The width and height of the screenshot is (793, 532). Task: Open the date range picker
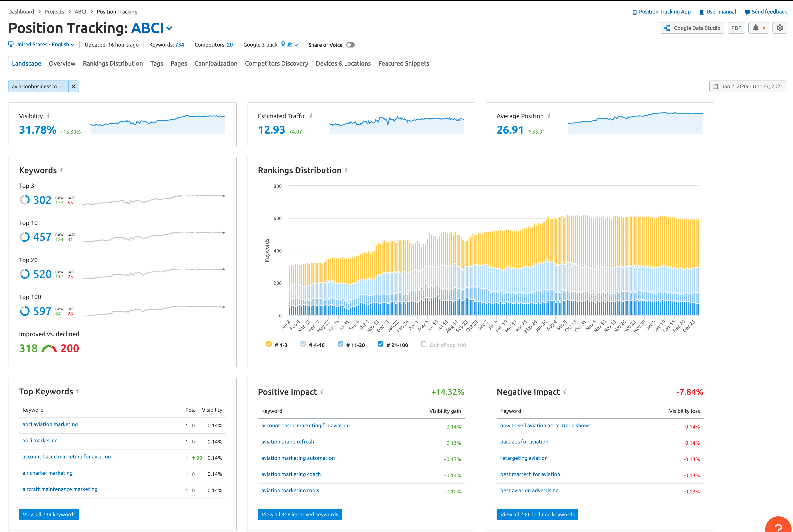click(x=747, y=87)
